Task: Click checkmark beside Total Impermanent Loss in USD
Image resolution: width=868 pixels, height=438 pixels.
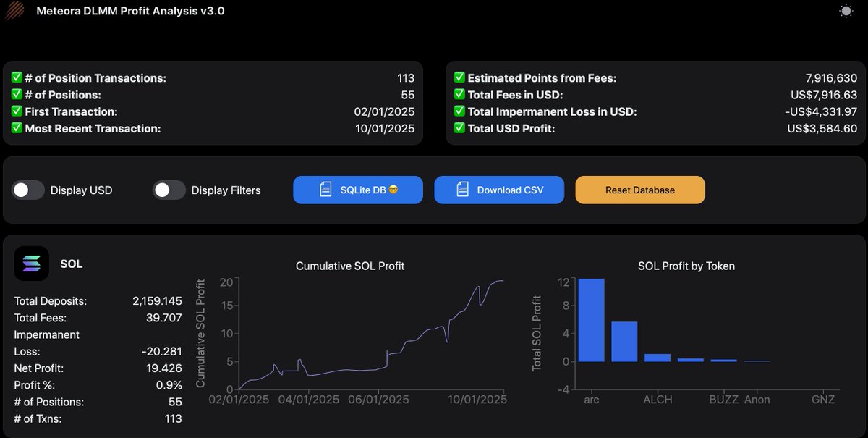Action: coord(459,111)
